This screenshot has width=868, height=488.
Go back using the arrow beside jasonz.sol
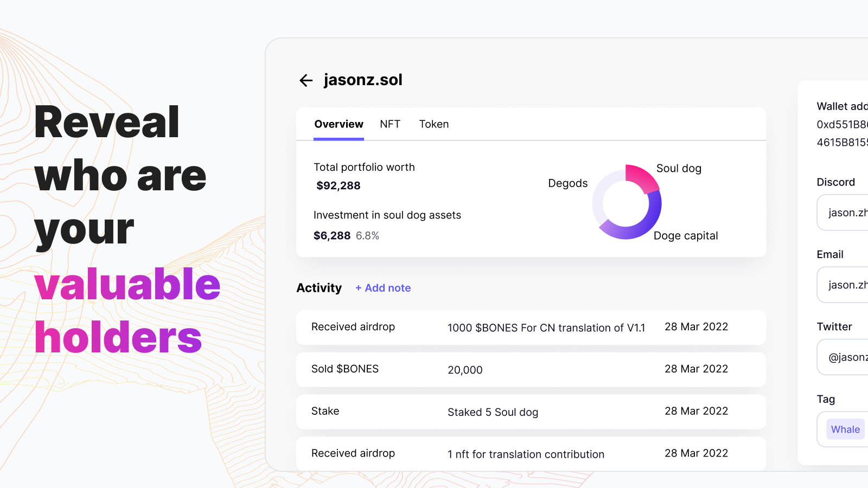click(x=306, y=80)
